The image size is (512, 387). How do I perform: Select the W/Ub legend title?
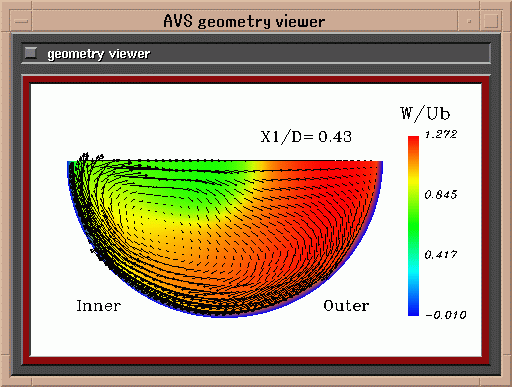425,113
